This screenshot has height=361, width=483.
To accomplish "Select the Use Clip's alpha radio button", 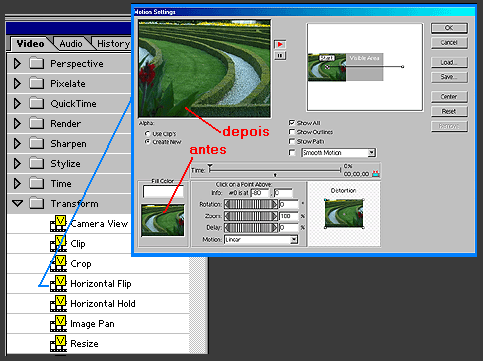I will pyautogui.click(x=147, y=133).
